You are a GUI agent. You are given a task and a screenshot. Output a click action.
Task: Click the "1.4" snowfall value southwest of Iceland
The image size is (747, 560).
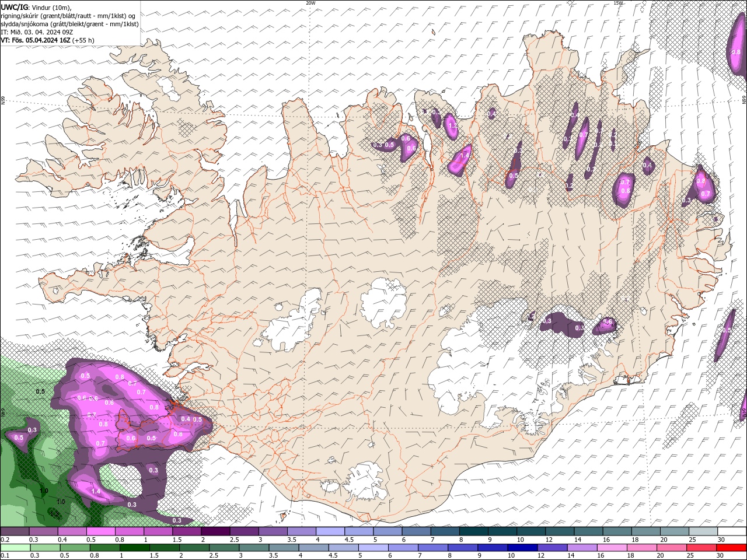click(96, 492)
